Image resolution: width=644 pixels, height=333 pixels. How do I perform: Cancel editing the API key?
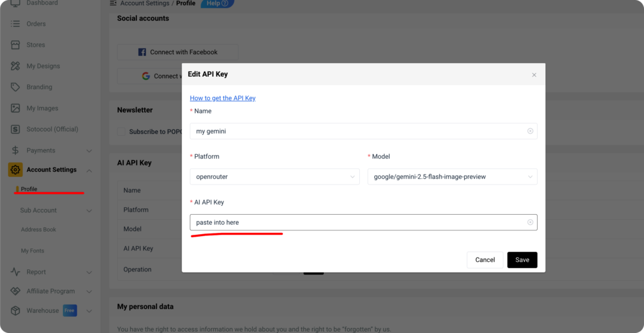[x=485, y=260]
